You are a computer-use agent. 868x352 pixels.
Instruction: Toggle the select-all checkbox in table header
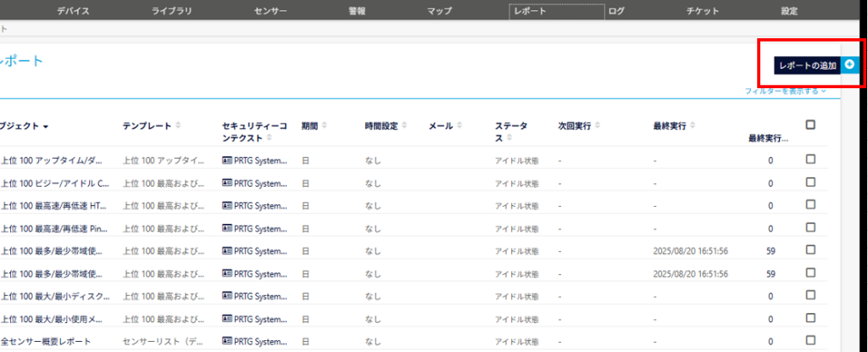810,125
